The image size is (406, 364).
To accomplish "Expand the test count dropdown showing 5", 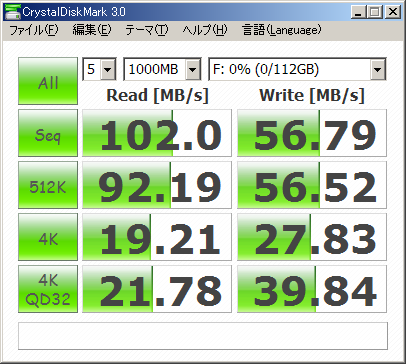I will pos(108,69).
